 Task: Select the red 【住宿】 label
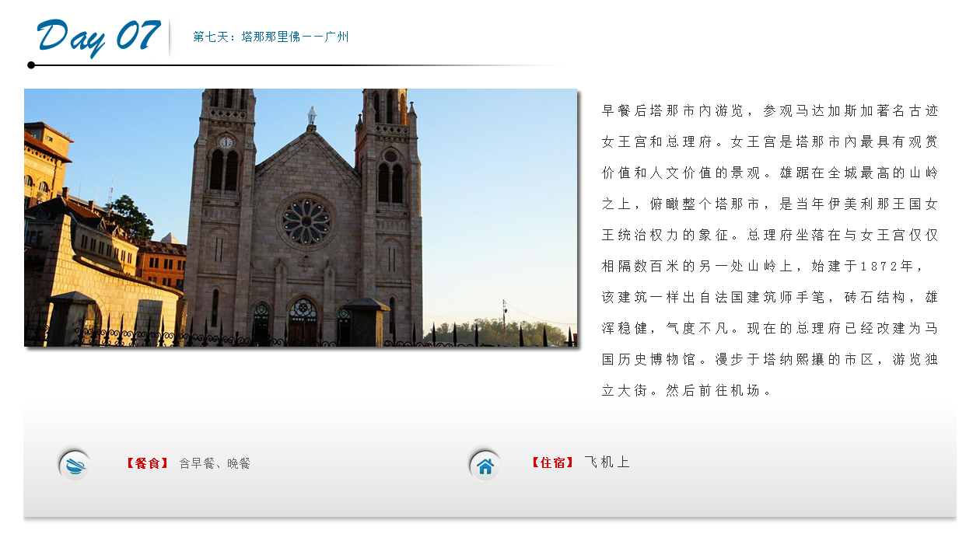(x=553, y=462)
